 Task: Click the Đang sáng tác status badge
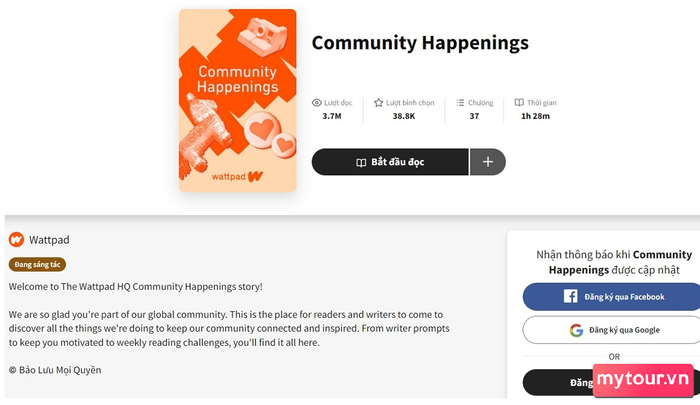(x=38, y=264)
